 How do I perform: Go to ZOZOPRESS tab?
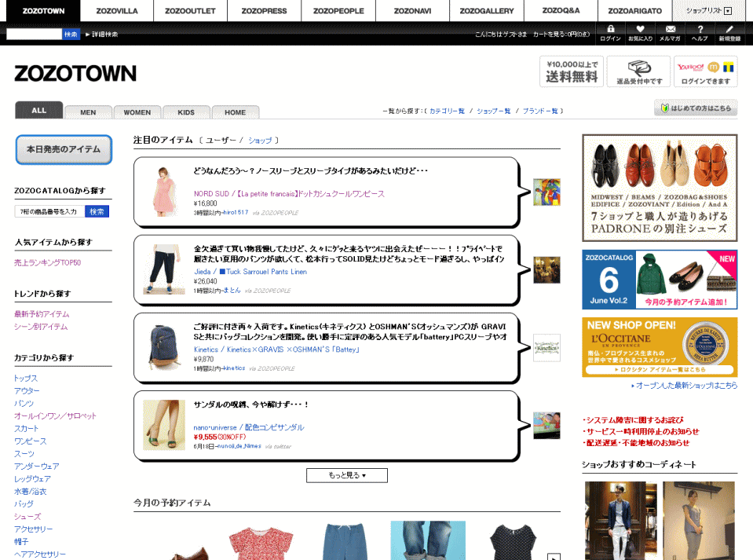[x=264, y=10]
